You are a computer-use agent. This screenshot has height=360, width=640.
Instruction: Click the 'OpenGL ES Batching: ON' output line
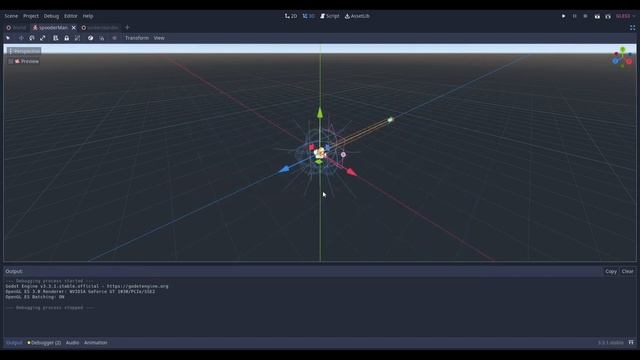tap(35, 297)
